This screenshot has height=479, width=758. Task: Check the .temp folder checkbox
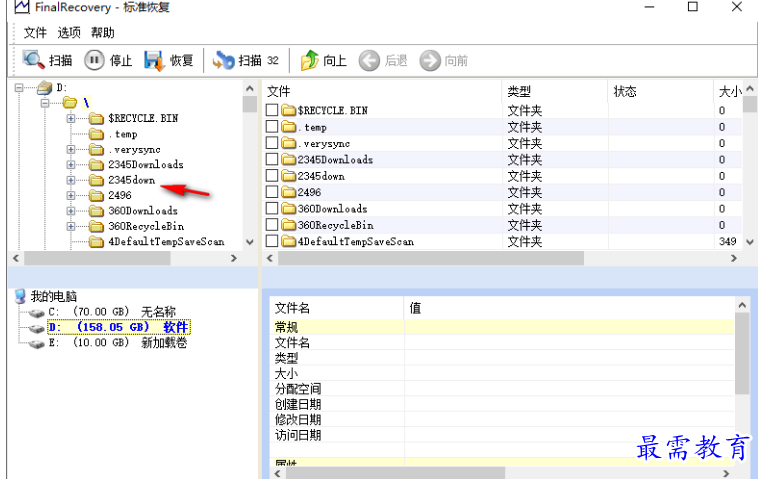tap(272, 127)
